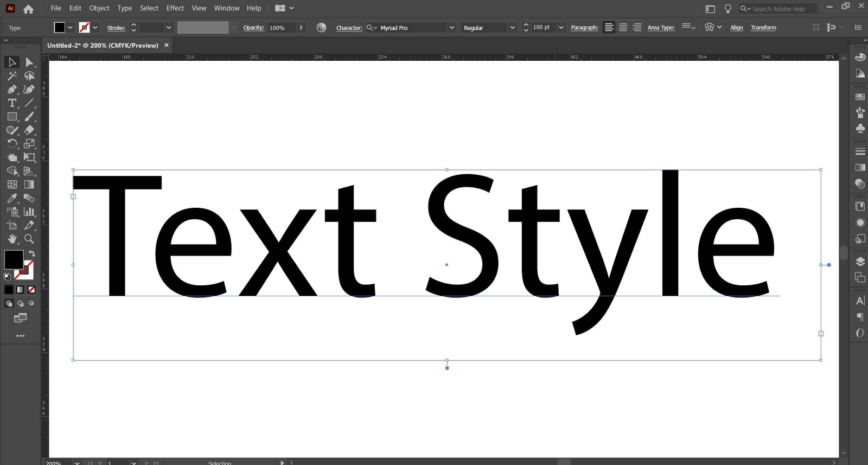The image size is (868, 465).
Task: Click the Opacity label link
Action: point(253,28)
